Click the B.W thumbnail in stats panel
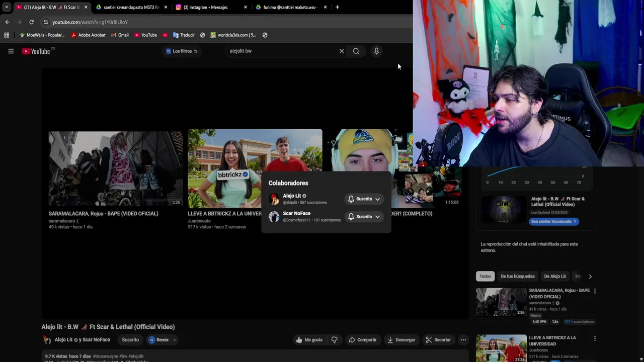 pos(504,209)
